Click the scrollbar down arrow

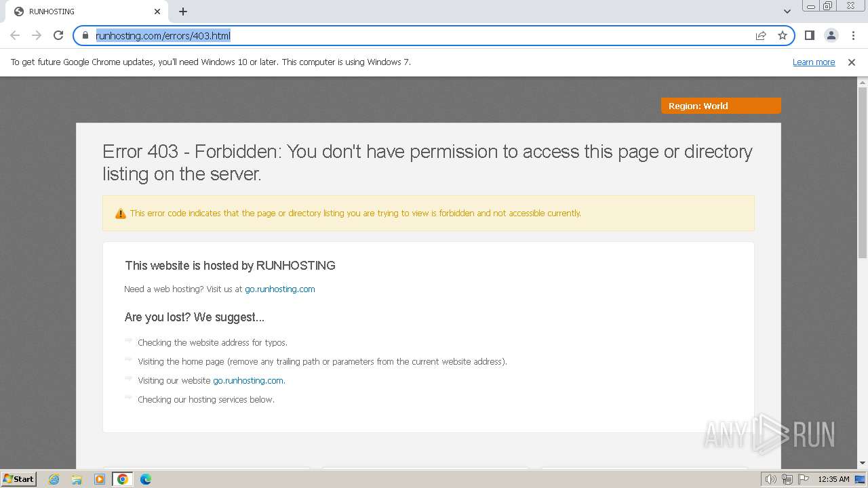click(x=863, y=463)
